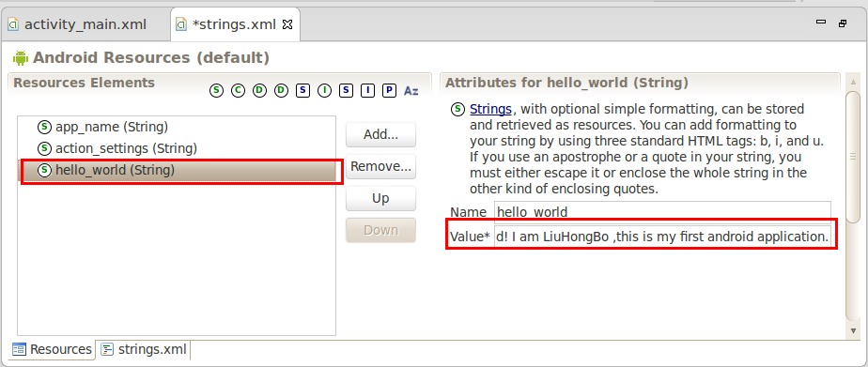
Task: Toggle the green circle I Item filter
Action: [324, 91]
